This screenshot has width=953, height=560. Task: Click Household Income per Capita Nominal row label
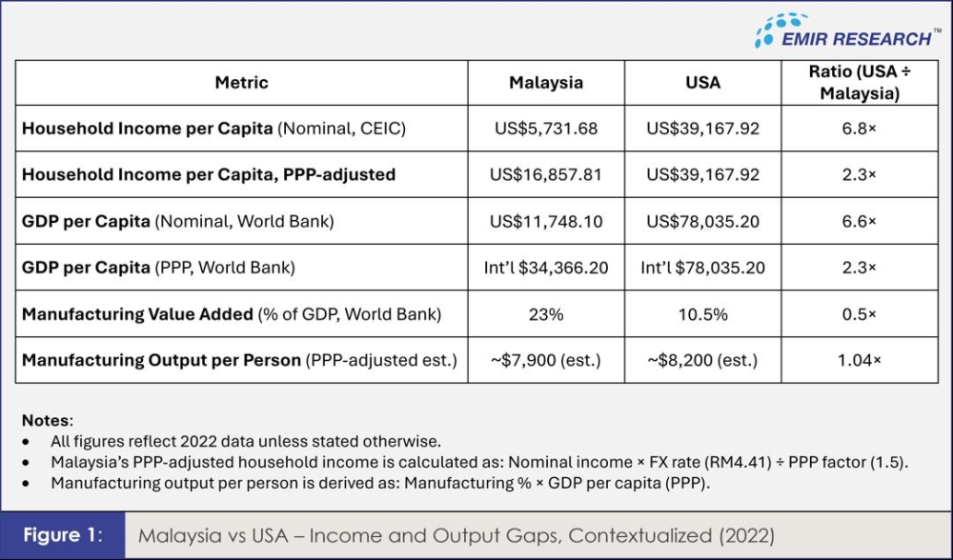tap(213, 129)
